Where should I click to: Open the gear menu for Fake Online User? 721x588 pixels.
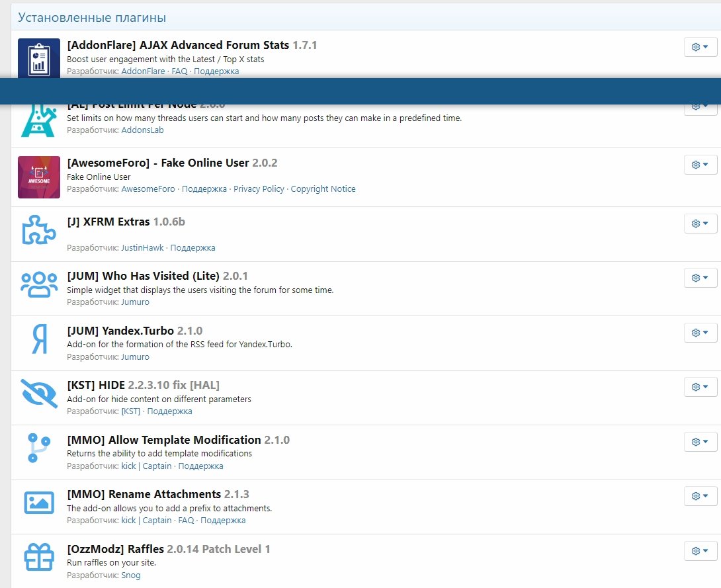coord(700,165)
